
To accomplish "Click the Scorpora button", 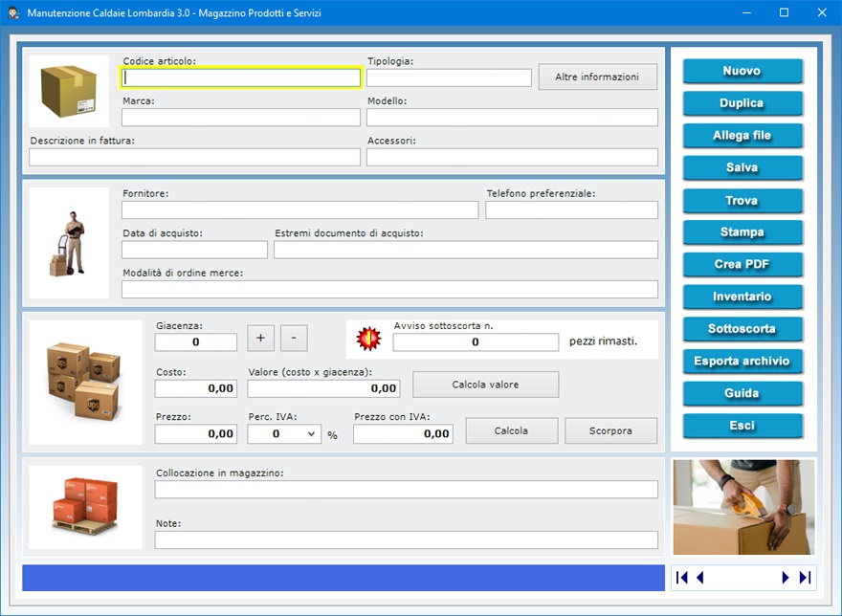I will [x=610, y=430].
